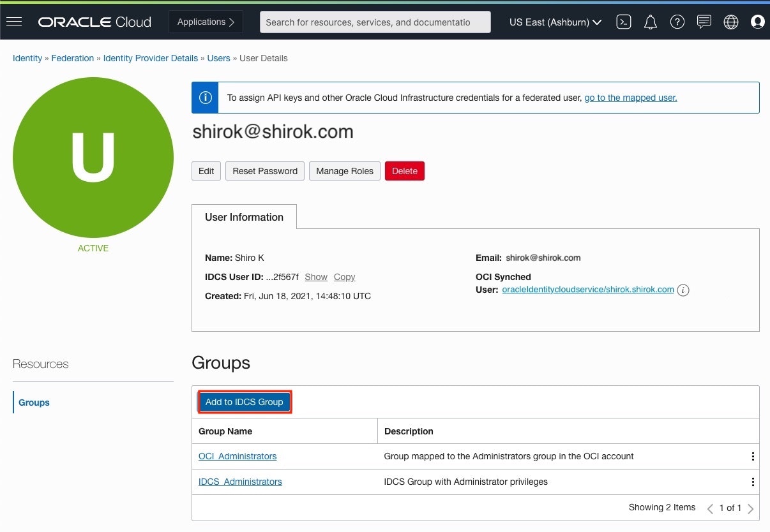Click the large green user avatar
Image resolution: width=770 pixels, height=532 pixels.
click(x=93, y=158)
